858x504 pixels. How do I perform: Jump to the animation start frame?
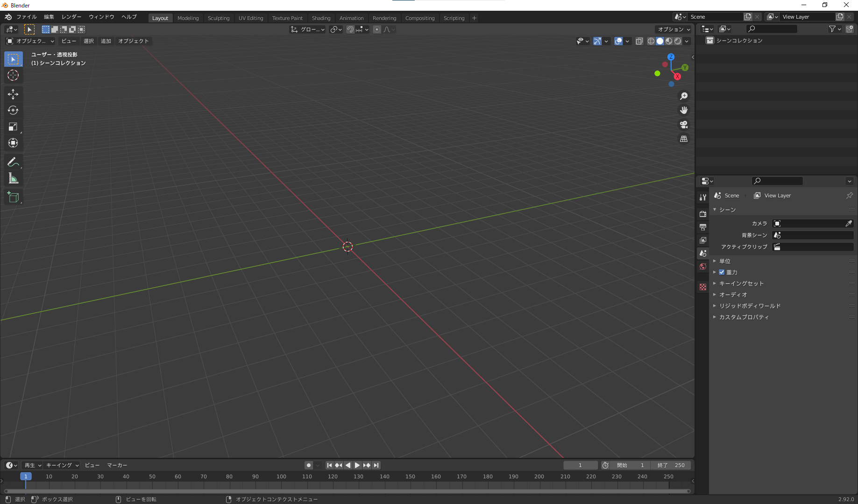[x=329, y=465]
